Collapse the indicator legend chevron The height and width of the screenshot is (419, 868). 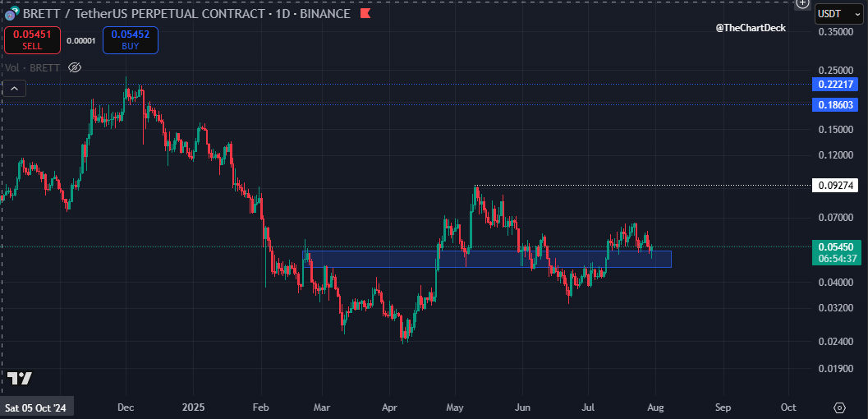pyautogui.click(x=14, y=88)
